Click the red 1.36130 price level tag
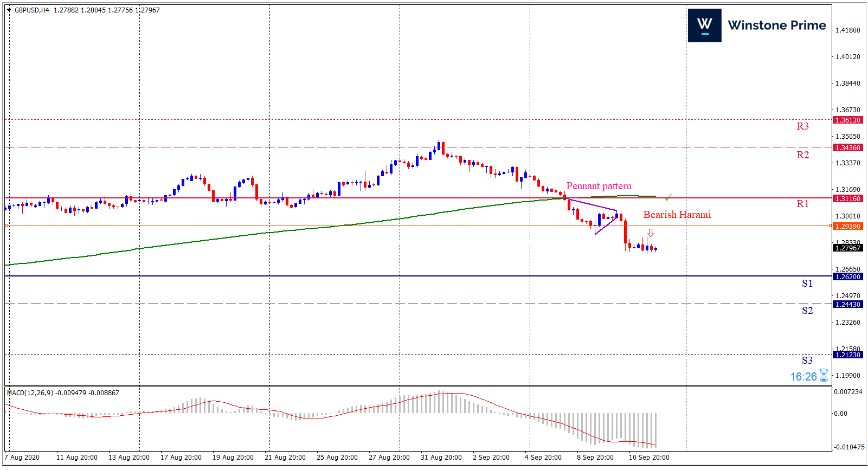868x470 pixels. [x=847, y=120]
